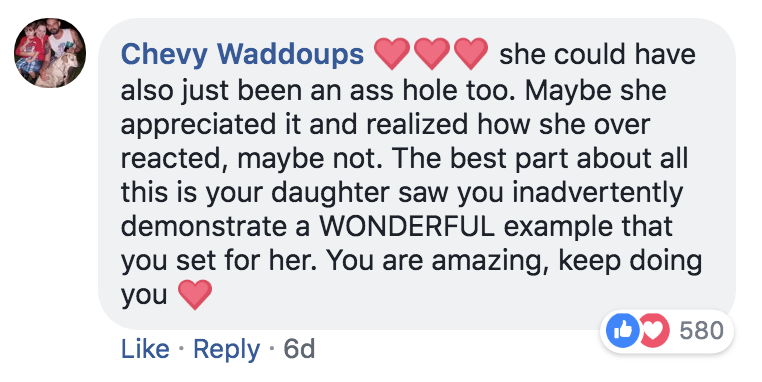Click the blue thumbs-up reaction icon
Image resolution: width=762 pixels, height=382 pixels.
click(x=623, y=330)
